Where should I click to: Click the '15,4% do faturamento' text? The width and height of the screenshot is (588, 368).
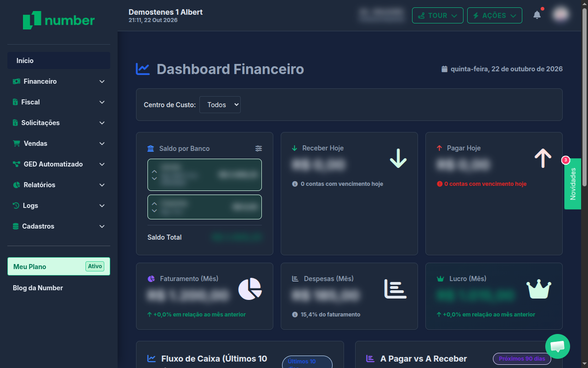330,315
